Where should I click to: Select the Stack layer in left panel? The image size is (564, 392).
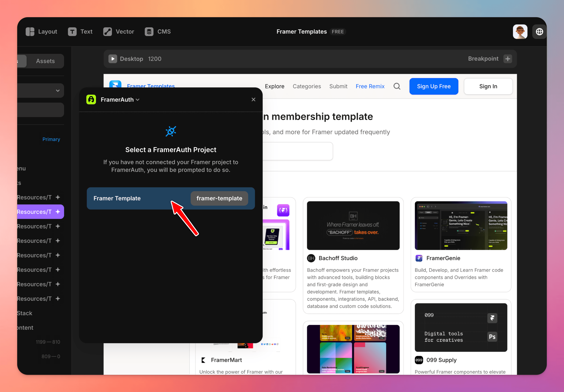(x=25, y=313)
